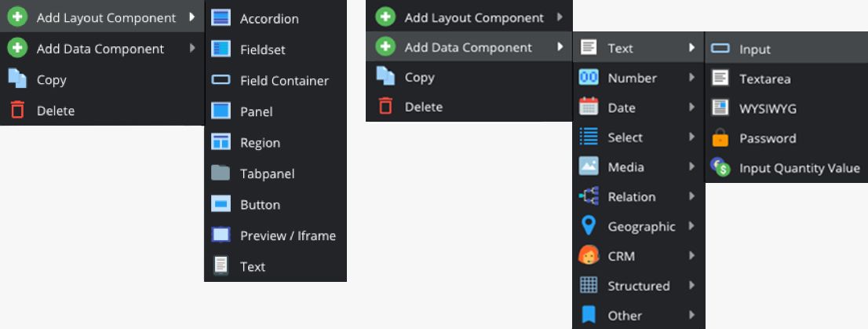Click the Preview / Iframe icon
Image resolution: width=868 pixels, height=329 pixels.
click(x=221, y=236)
